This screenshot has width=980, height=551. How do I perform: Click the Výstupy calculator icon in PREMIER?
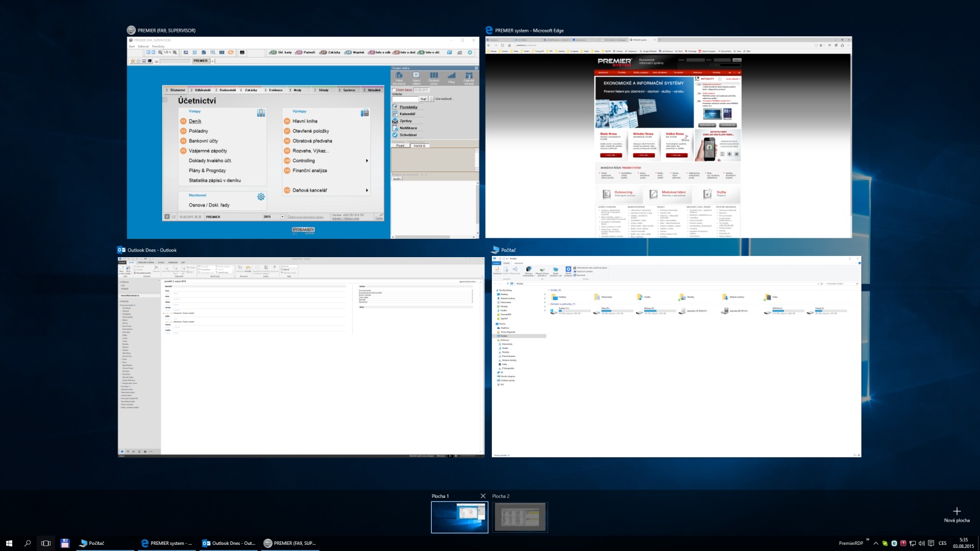pos(365,113)
